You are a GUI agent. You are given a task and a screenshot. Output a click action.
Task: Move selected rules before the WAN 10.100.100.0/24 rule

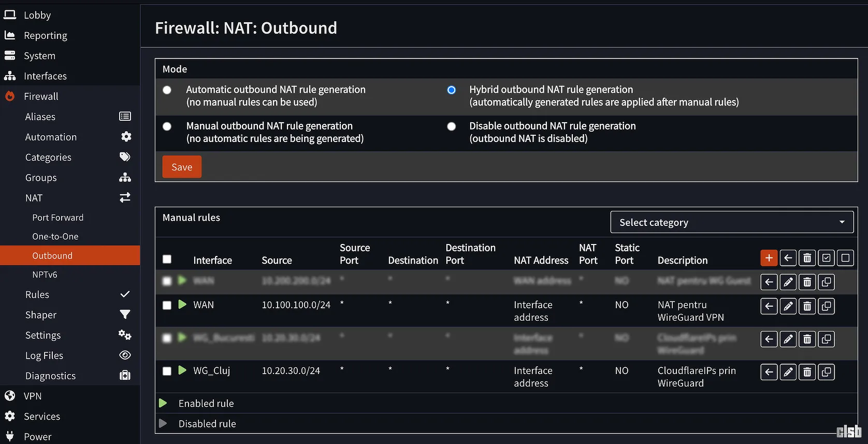click(x=769, y=306)
